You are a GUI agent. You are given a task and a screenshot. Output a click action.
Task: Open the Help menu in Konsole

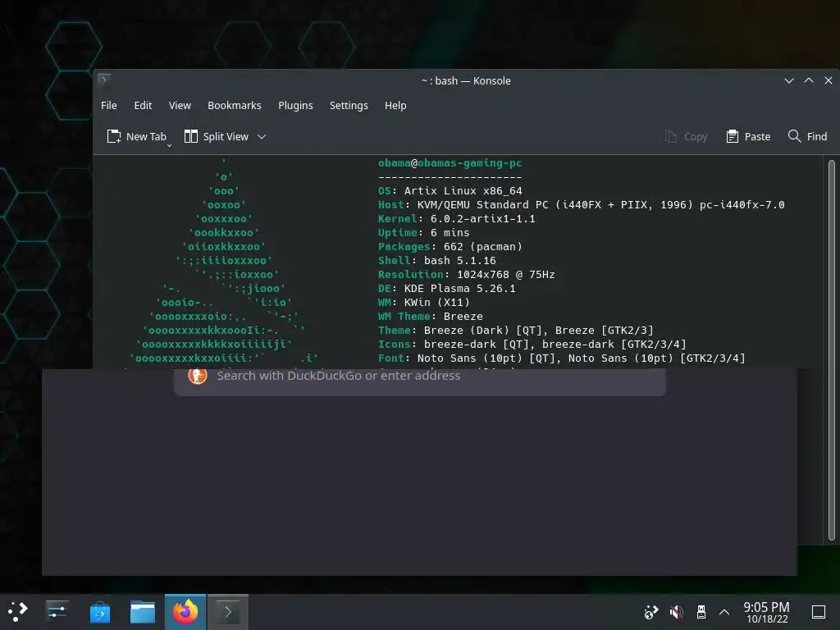point(395,106)
